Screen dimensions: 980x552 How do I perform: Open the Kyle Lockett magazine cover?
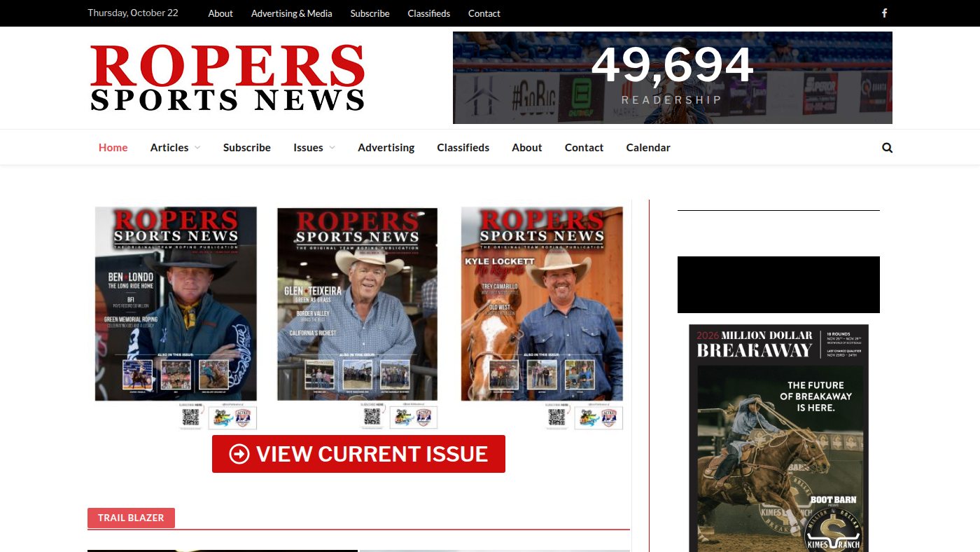[542, 317]
